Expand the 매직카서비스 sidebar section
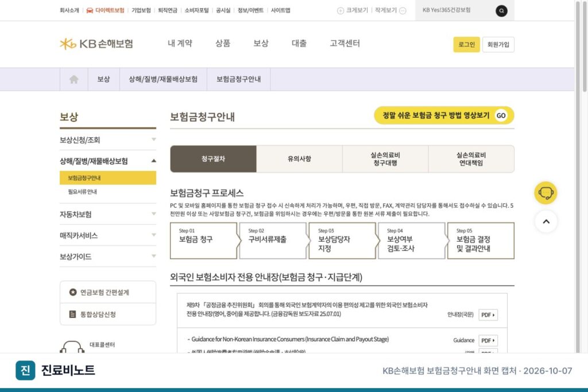 (x=107, y=235)
